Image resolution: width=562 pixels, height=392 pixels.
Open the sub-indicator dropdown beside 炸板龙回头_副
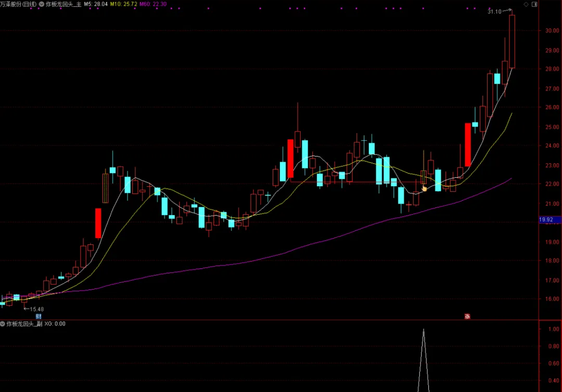[x=3, y=324]
